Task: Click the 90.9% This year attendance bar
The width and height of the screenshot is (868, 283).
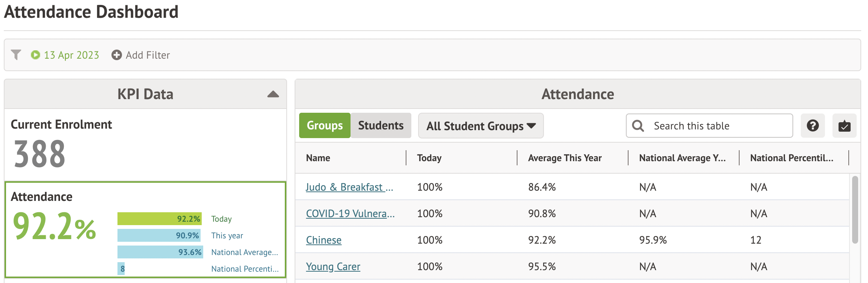Action: tap(159, 235)
